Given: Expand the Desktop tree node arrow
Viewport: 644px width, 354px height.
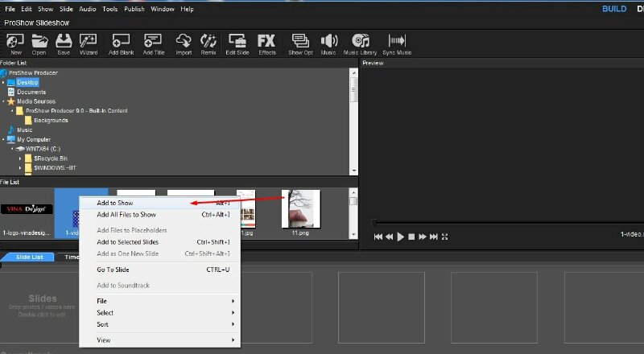Looking at the screenshot, I should (x=3, y=83).
